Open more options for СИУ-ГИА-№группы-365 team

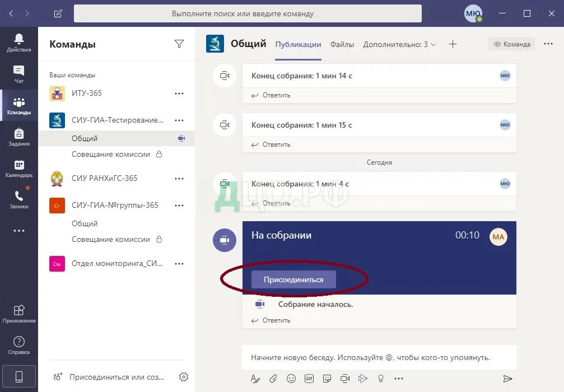(x=179, y=206)
